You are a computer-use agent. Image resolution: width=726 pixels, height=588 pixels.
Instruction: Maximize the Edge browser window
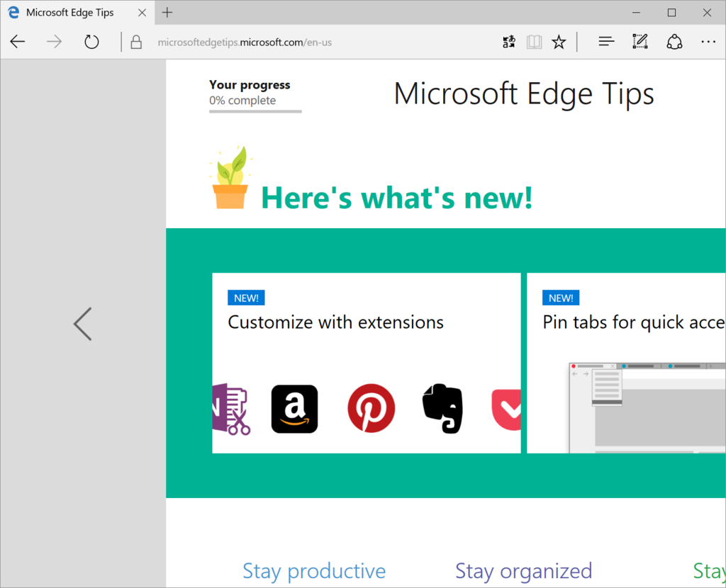point(672,13)
